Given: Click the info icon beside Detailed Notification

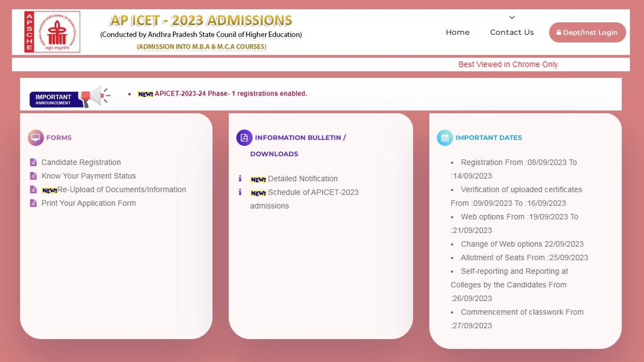Looking at the screenshot, I should (240, 179).
